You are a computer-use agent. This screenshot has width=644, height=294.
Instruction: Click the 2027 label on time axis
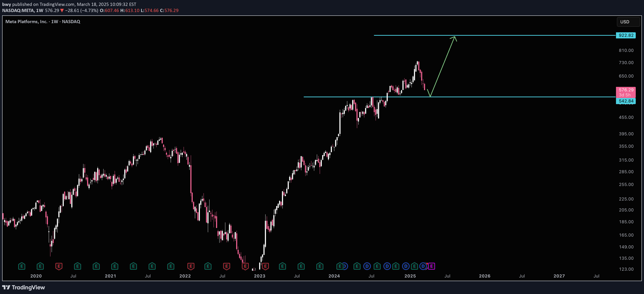point(559,276)
